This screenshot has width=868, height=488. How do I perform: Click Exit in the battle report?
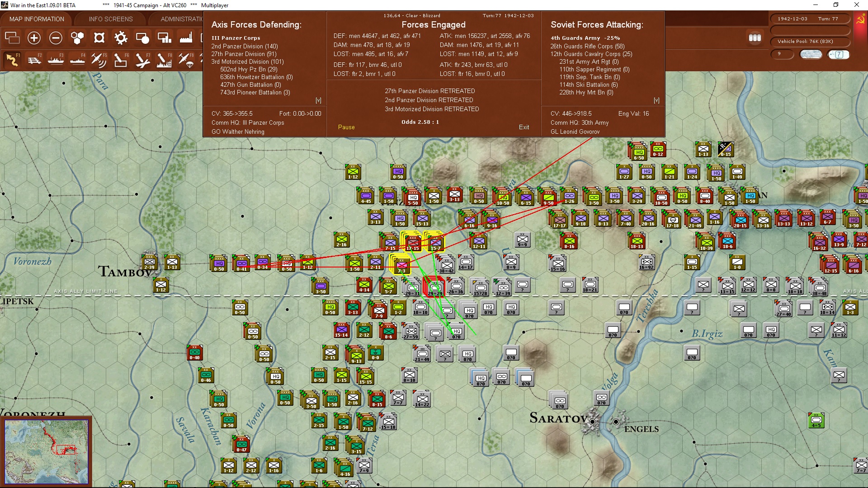tap(524, 127)
